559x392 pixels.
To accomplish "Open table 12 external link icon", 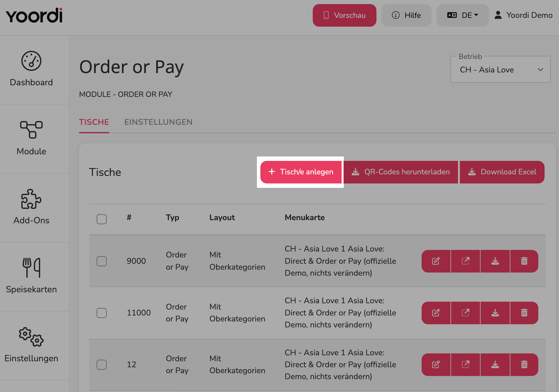I will (466, 365).
